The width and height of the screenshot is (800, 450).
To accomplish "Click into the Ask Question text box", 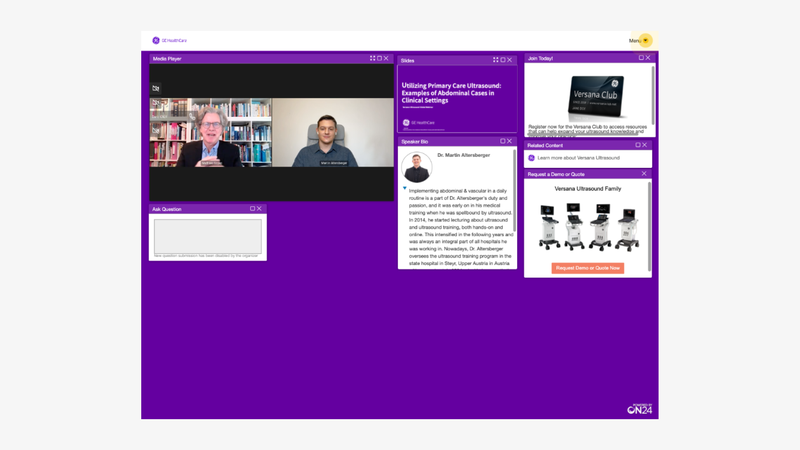I will pos(208,236).
